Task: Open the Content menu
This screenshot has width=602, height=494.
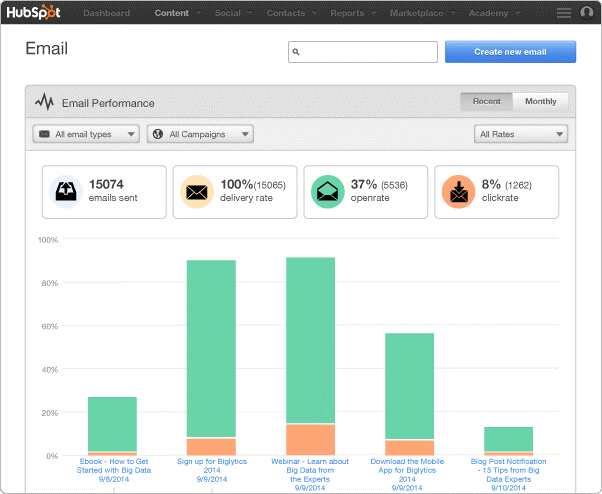Action: click(172, 13)
